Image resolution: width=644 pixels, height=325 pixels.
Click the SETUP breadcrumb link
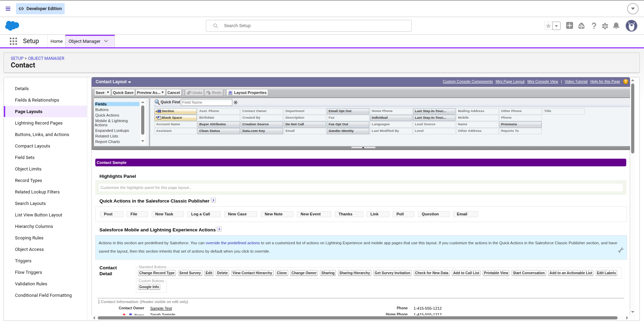[x=17, y=58]
